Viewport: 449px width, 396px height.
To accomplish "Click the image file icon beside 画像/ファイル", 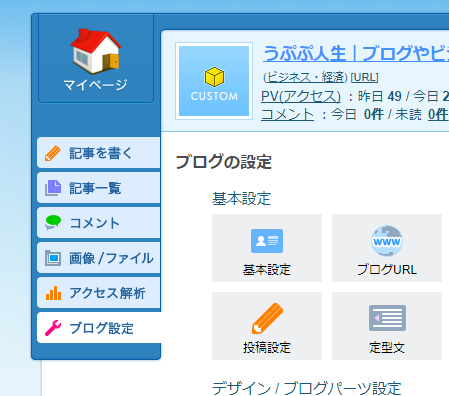I will [53, 258].
